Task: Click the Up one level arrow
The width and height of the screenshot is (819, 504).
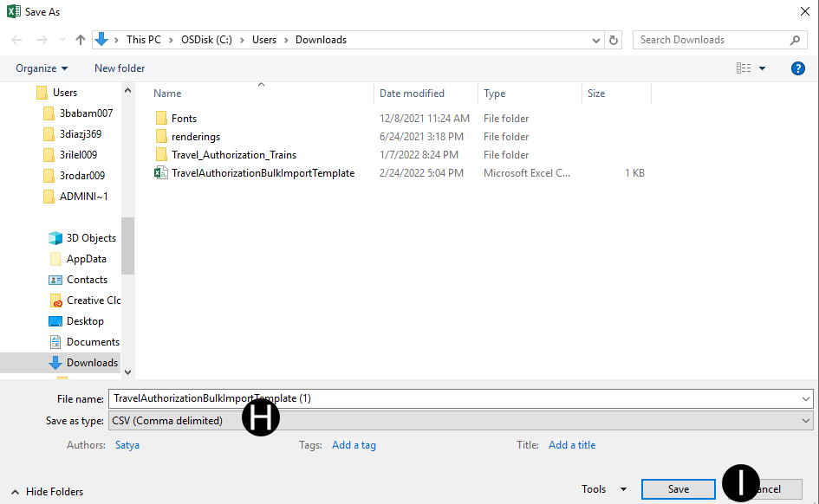Action: click(81, 40)
